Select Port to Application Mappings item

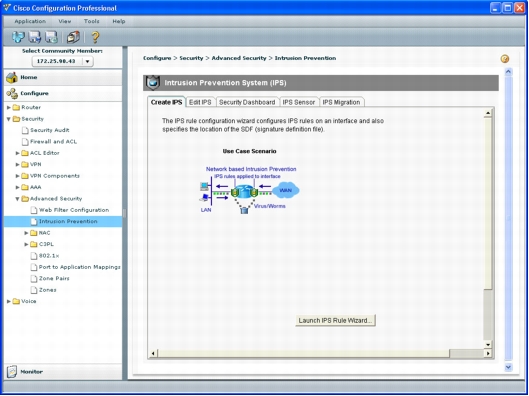(x=79, y=267)
